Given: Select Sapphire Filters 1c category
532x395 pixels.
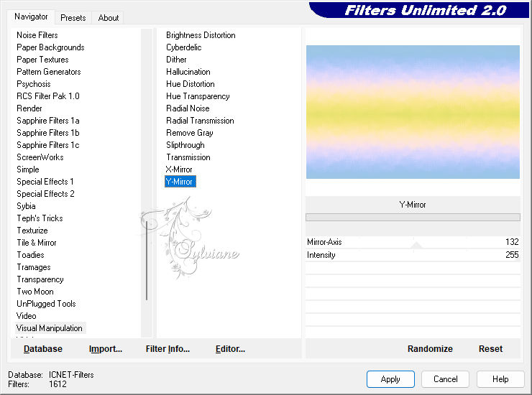Looking at the screenshot, I should point(48,145).
